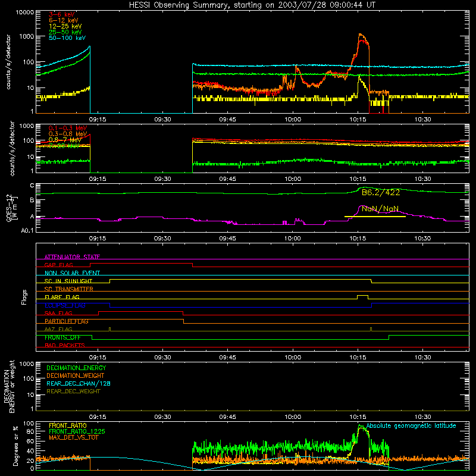Click the 10000 tick label on top panel
Screen dimensions: 476x476
tap(25, 12)
